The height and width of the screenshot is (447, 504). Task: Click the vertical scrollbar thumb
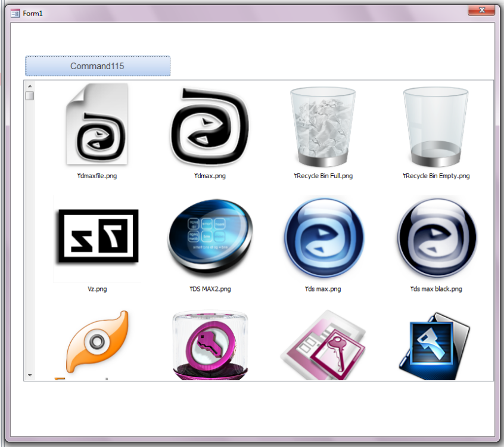(30, 96)
